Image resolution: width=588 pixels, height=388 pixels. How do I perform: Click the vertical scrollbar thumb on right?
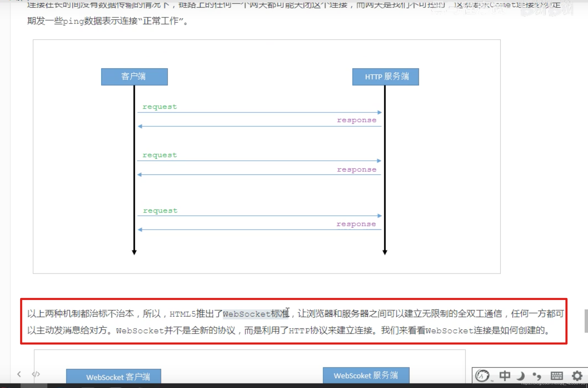coord(586,321)
